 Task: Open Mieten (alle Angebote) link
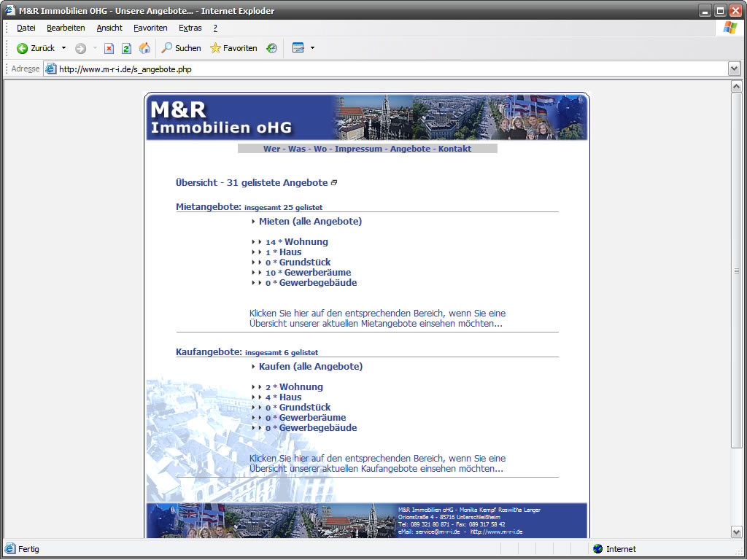310,222
